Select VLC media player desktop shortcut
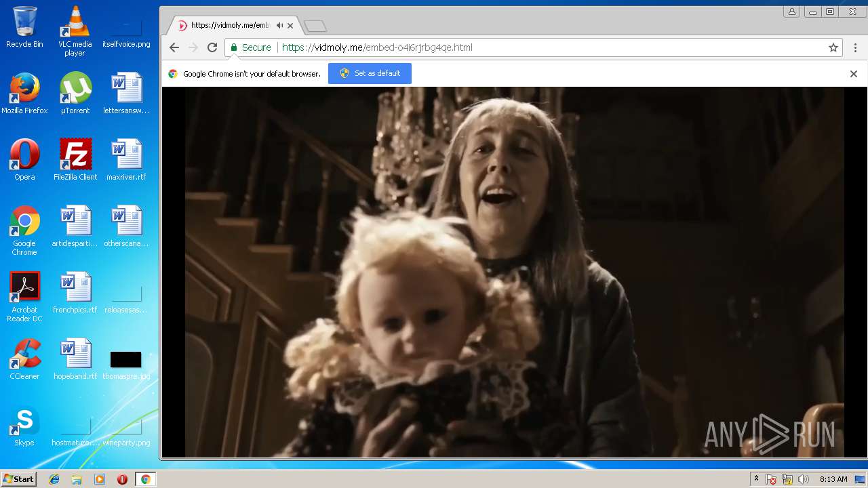Viewport: 868px width, 488px height. tap(75, 31)
